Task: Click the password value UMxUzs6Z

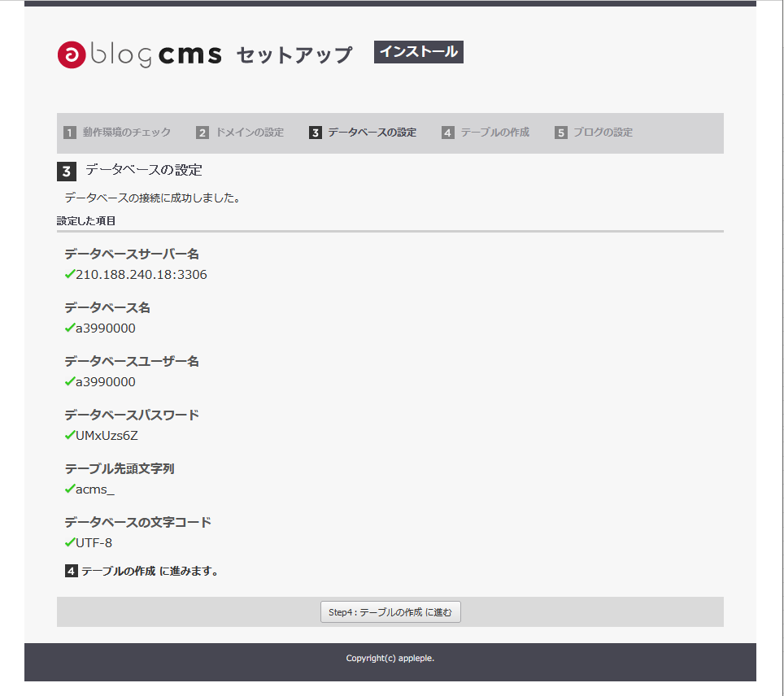Action: 107,436
